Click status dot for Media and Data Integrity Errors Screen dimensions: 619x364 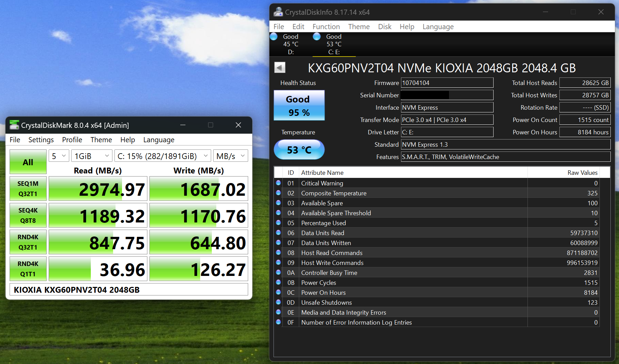[278, 312]
